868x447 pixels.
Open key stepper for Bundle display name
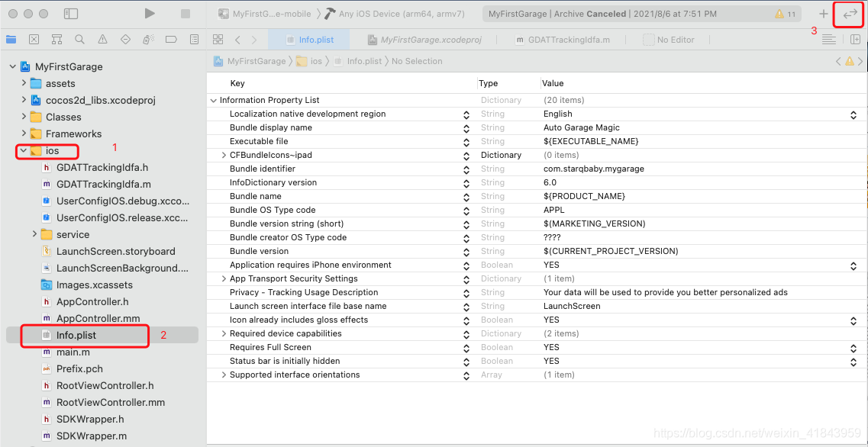(x=466, y=128)
